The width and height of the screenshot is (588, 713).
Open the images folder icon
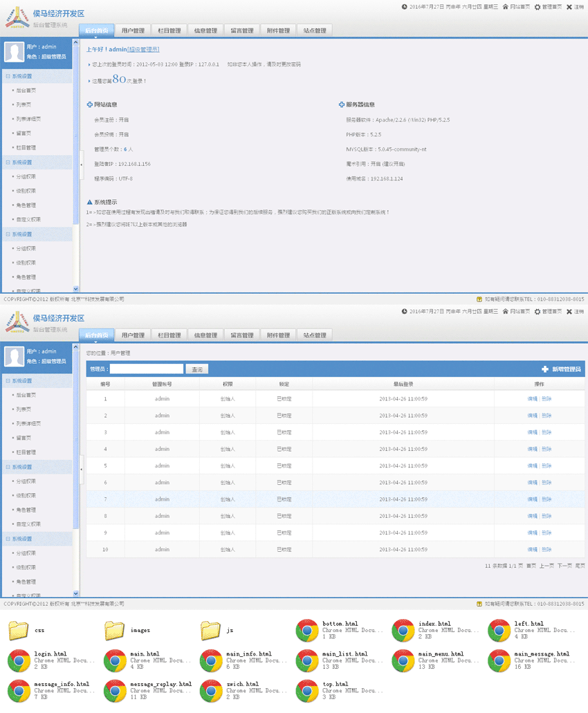pos(115,630)
